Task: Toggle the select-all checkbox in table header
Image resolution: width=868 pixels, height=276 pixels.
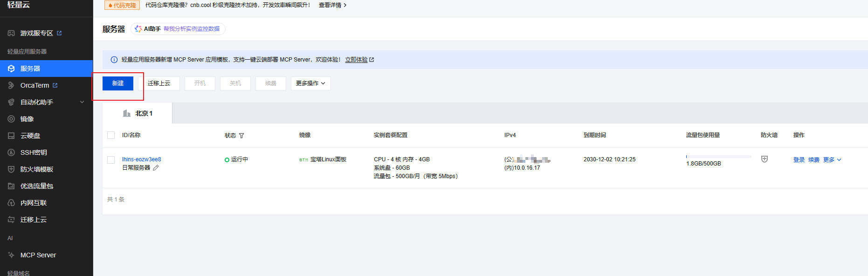Action: click(x=111, y=135)
